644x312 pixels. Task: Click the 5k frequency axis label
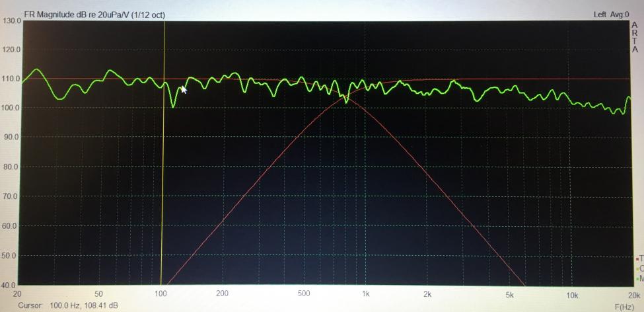(x=510, y=295)
